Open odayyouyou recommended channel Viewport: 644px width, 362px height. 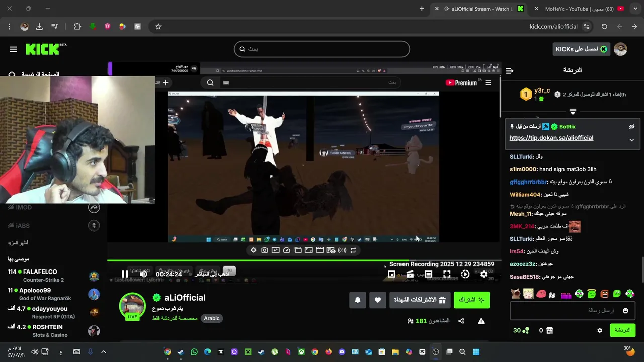click(53, 312)
